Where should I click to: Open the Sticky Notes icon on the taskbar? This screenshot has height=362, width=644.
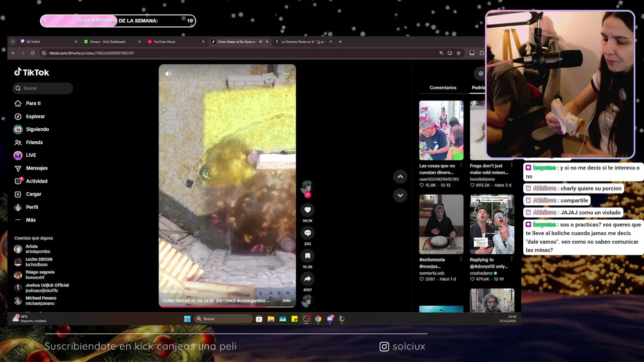pyautogui.click(x=294, y=319)
